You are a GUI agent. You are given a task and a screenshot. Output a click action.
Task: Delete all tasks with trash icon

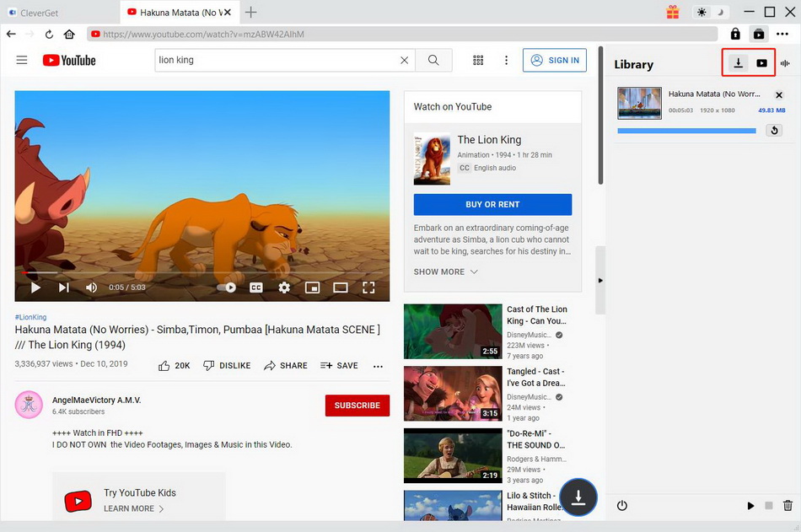788,506
